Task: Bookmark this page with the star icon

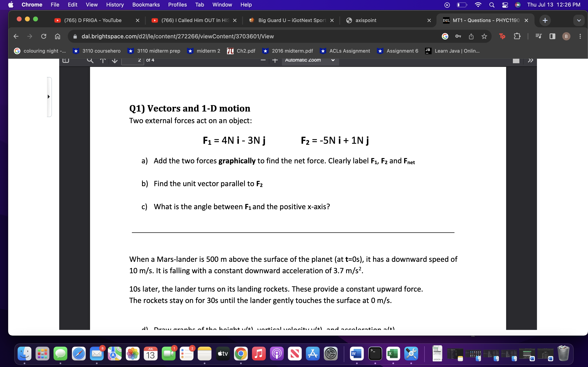Action: coord(484,36)
